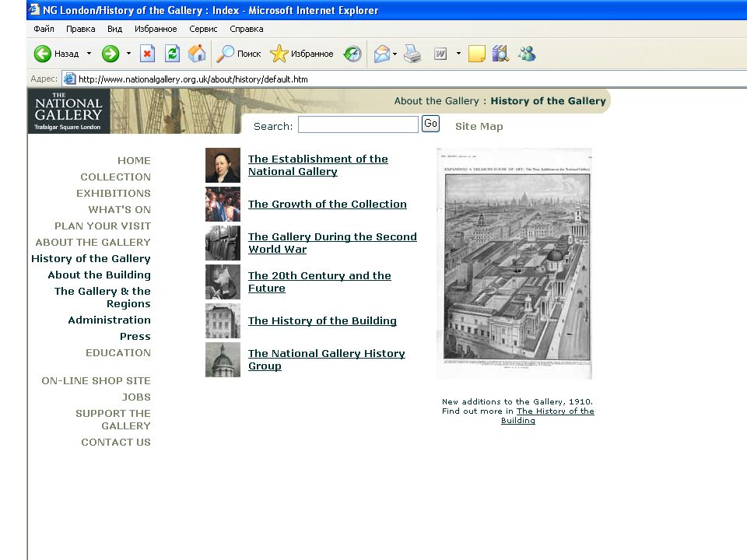Open WHAT'S ON in sidebar
The width and height of the screenshot is (747, 560).
click(x=119, y=209)
